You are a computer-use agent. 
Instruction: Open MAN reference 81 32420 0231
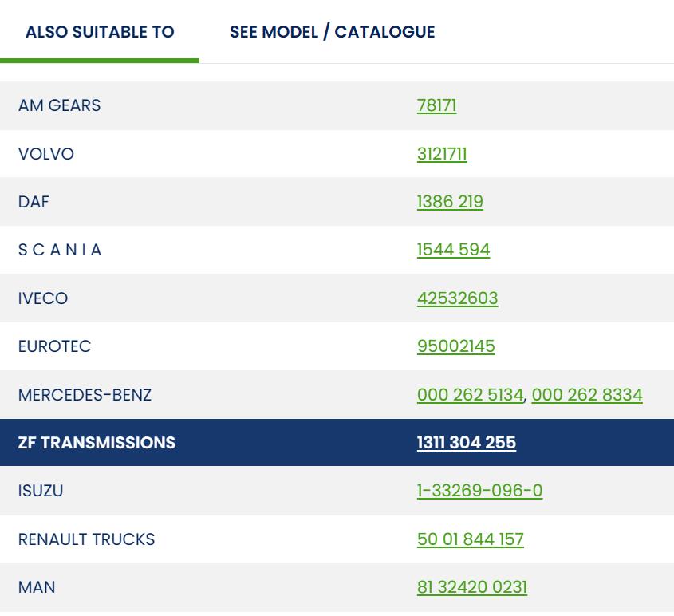tap(471, 587)
